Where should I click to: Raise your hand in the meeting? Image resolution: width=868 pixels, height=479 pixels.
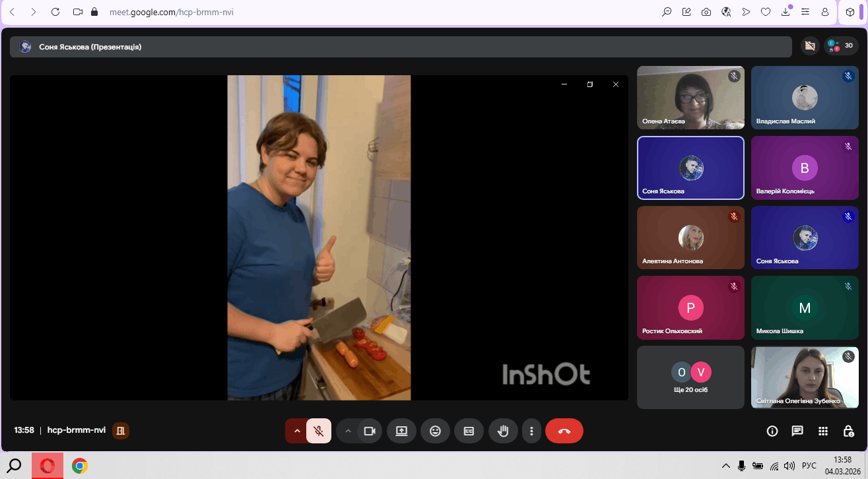(x=503, y=431)
